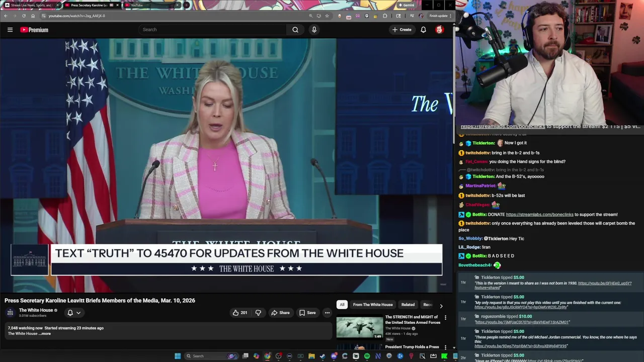Open President Trump Holds a Press video title
Image resolution: width=644 pixels, height=362 pixels.
click(412, 347)
